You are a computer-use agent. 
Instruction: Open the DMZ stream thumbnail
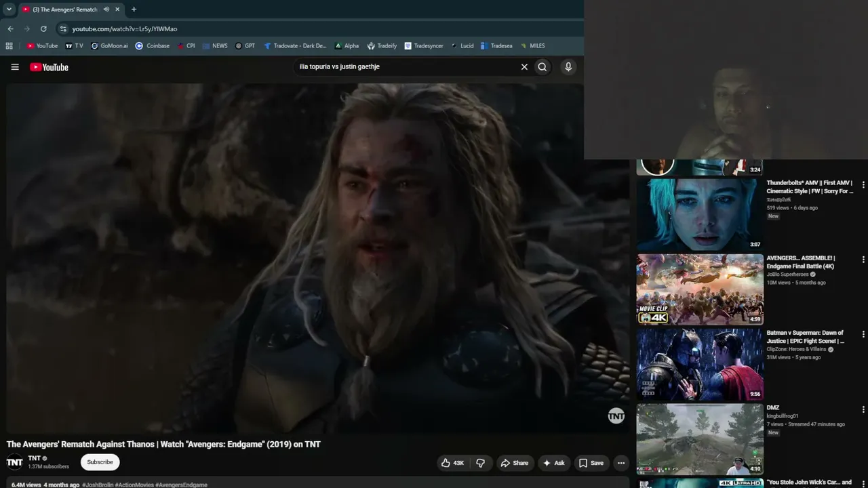(x=700, y=439)
